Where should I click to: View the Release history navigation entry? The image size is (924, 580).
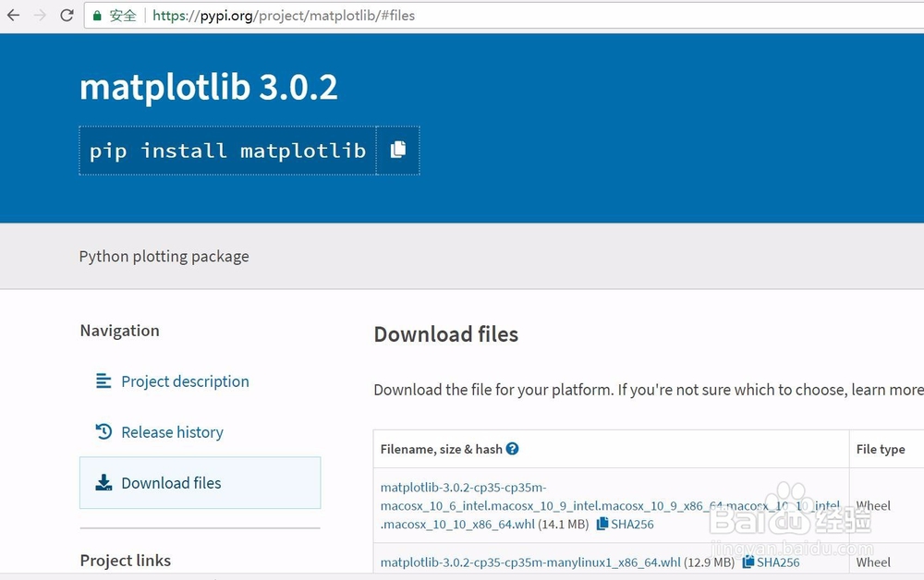[173, 431]
